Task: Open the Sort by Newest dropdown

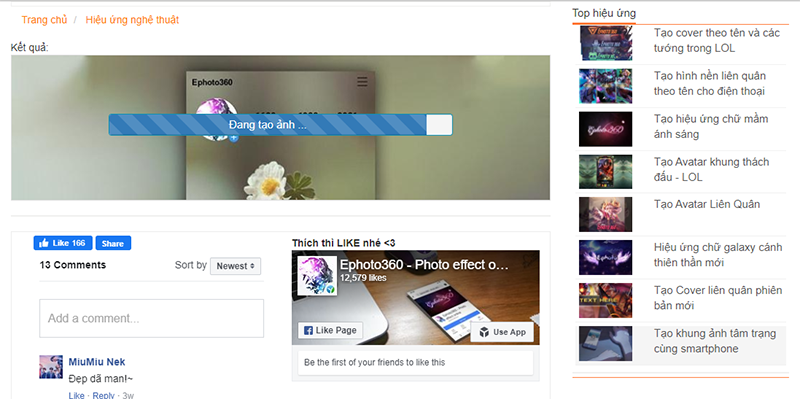Action: 235,266
